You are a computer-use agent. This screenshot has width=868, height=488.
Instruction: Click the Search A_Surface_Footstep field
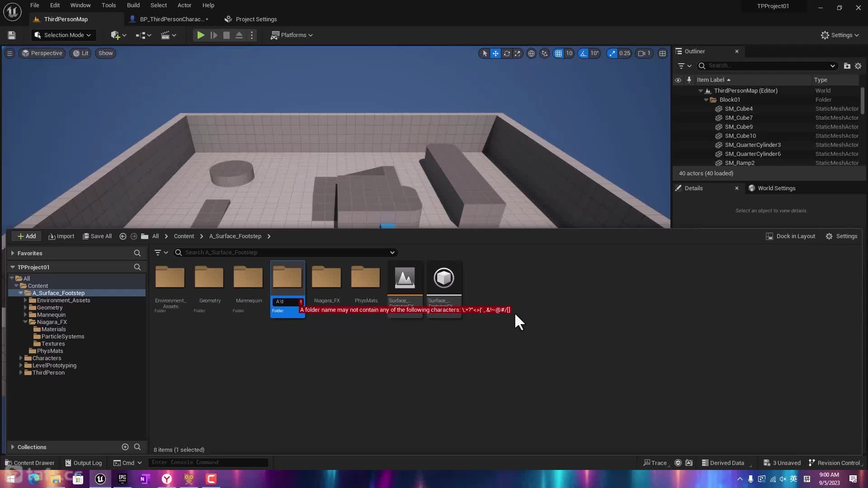[286, 253]
